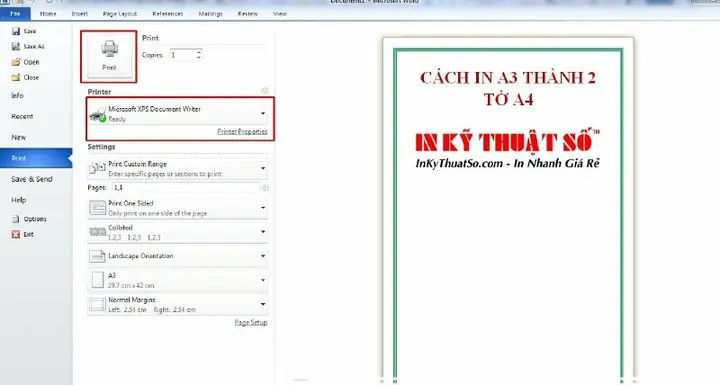Click the red Exit icon
720x385 pixels.
16,234
